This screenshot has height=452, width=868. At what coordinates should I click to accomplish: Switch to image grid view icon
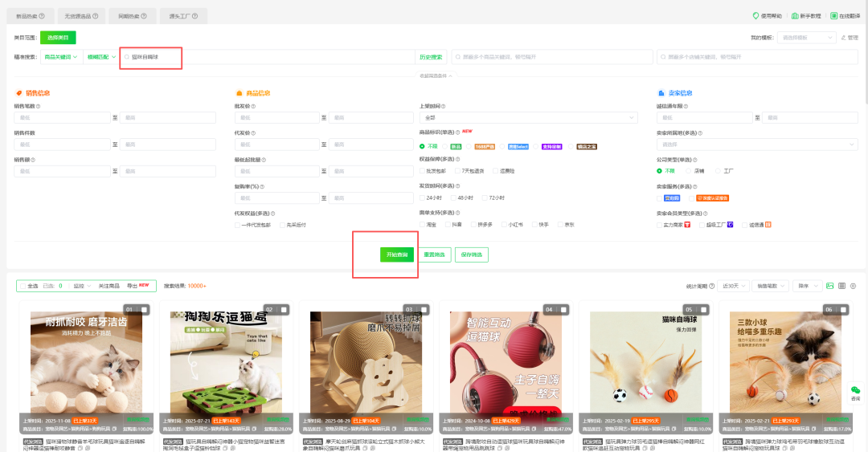[829, 286]
